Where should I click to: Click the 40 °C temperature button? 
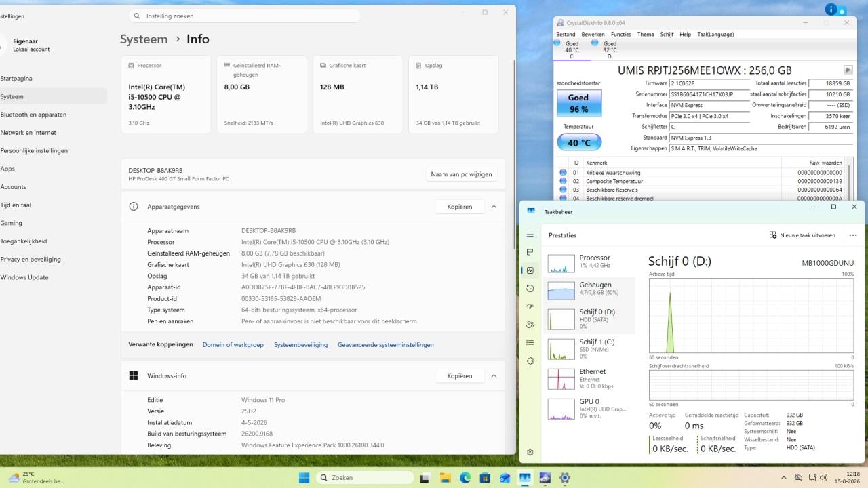[x=578, y=142]
